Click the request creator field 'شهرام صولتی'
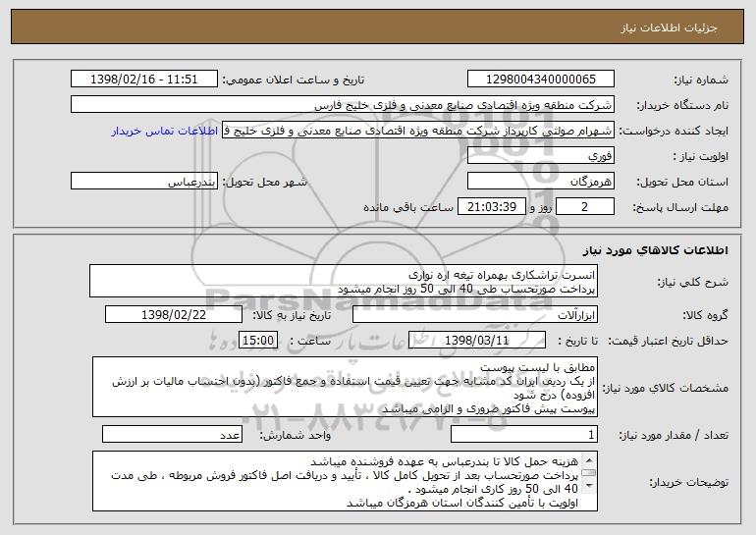Screen dimensions: 756x535 tap(418, 131)
